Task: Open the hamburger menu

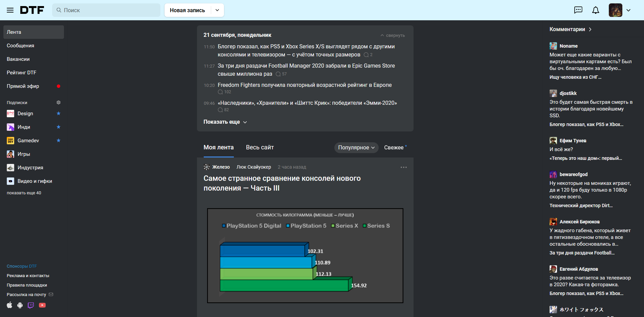Action: coord(10,10)
